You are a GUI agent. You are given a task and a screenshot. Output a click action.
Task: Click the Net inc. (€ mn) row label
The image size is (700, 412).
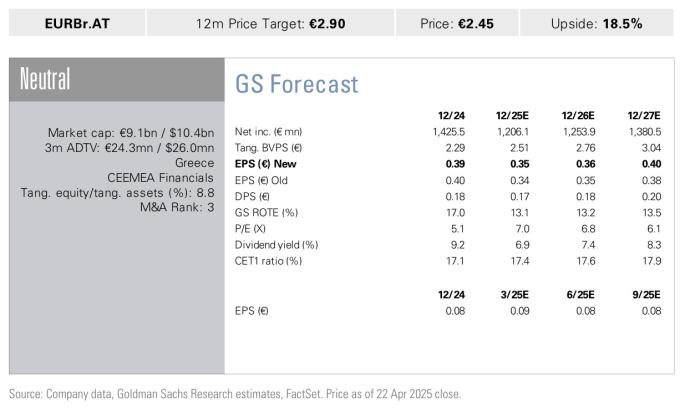[268, 132]
